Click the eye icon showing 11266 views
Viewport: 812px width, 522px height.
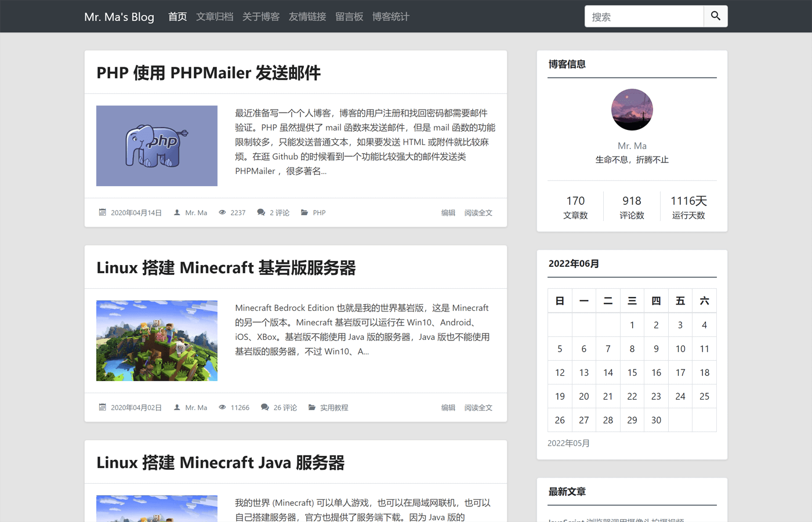click(222, 407)
